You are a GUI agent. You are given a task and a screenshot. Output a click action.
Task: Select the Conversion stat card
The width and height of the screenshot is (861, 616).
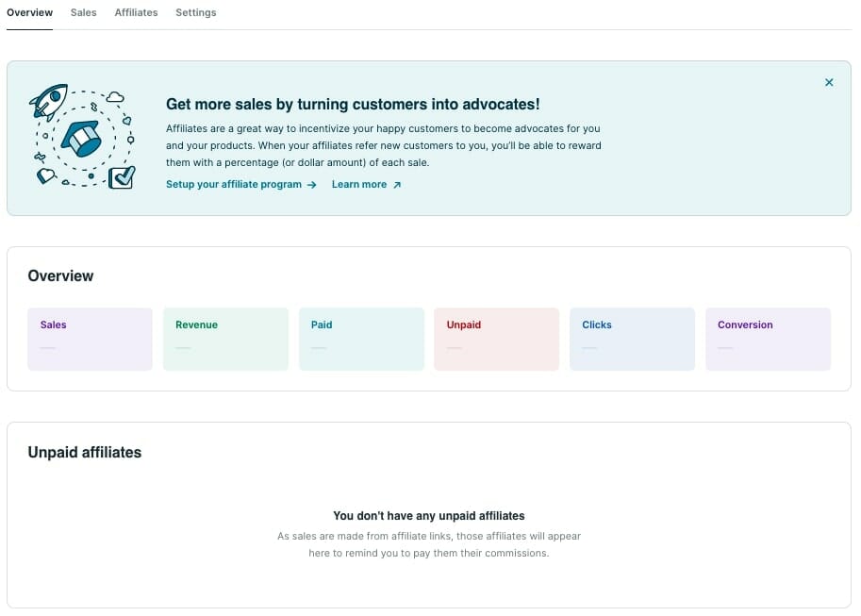pos(768,339)
